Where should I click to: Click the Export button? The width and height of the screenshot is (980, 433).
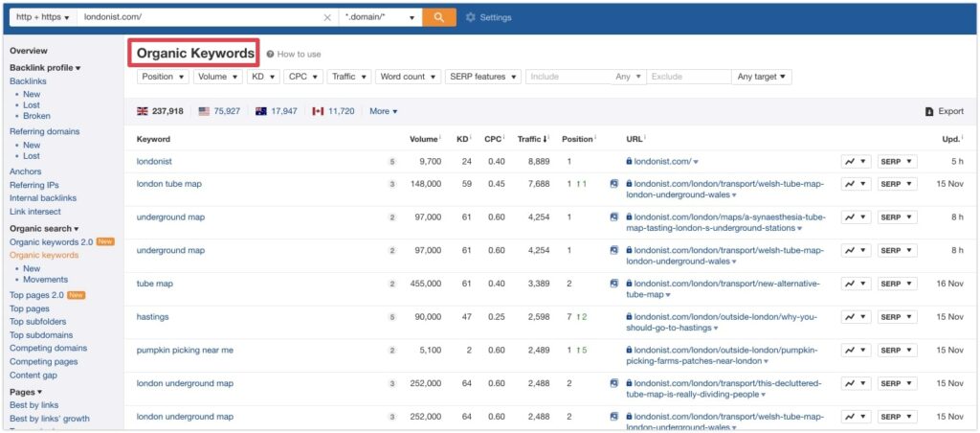945,111
